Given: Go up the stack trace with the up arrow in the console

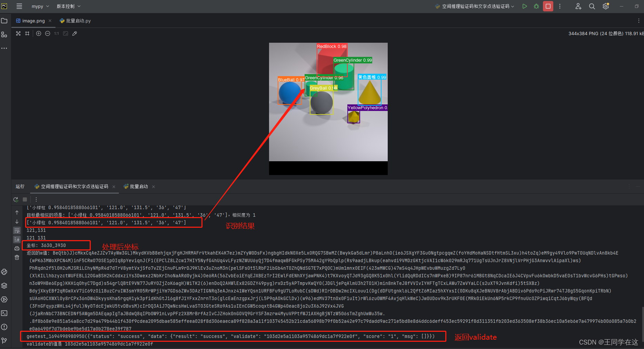Looking at the screenshot, I should tap(17, 213).
